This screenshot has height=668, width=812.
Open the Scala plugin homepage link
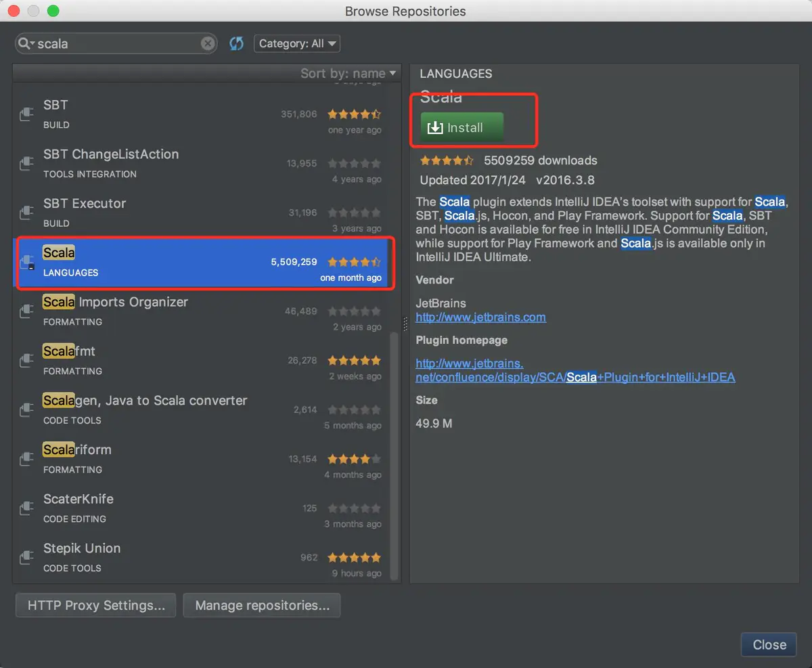pyautogui.click(x=575, y=370)
